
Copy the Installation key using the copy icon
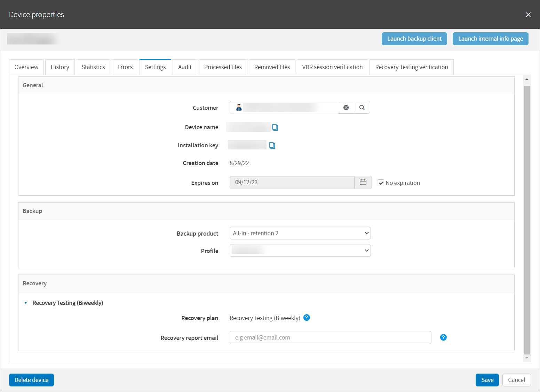272,145
